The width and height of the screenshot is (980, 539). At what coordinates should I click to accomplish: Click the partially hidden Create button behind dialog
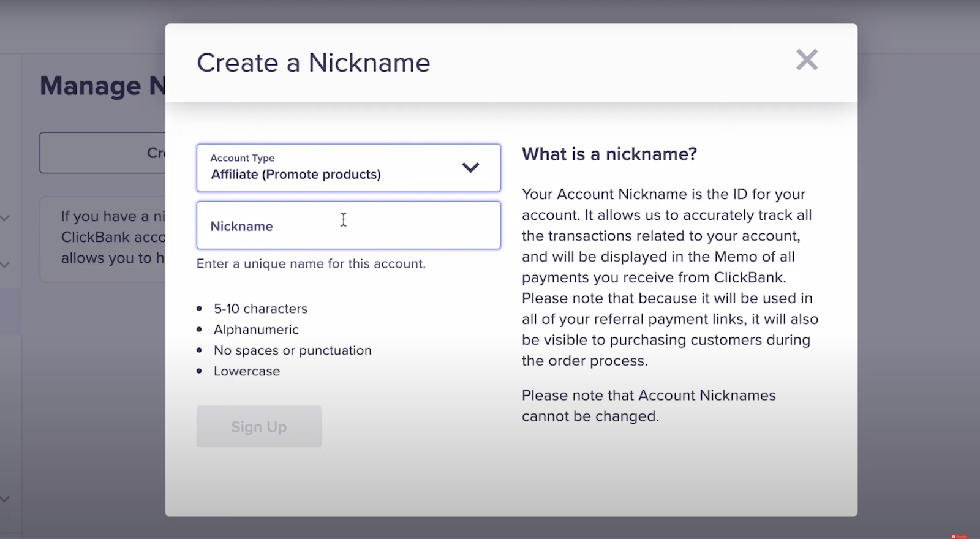(102, 153)
